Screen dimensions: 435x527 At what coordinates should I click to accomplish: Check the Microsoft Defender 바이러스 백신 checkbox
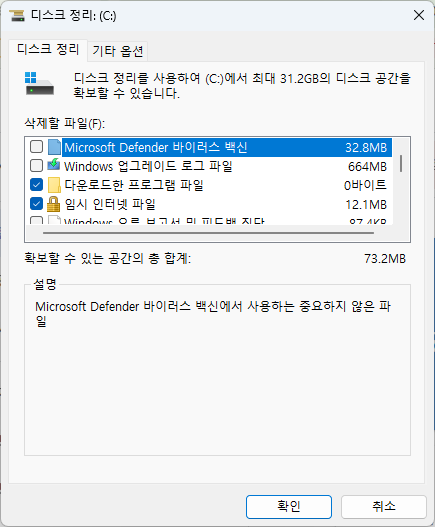tap(36, 147)
